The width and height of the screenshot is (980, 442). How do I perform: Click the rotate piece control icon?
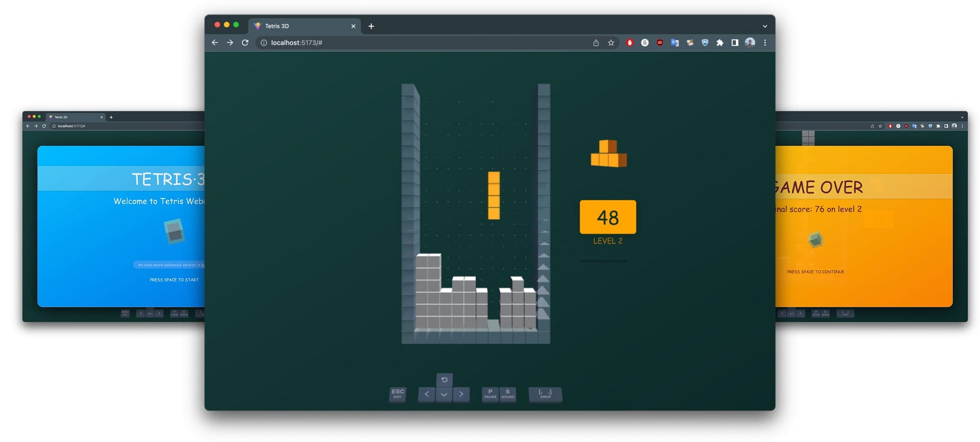(x=444, y=380)
